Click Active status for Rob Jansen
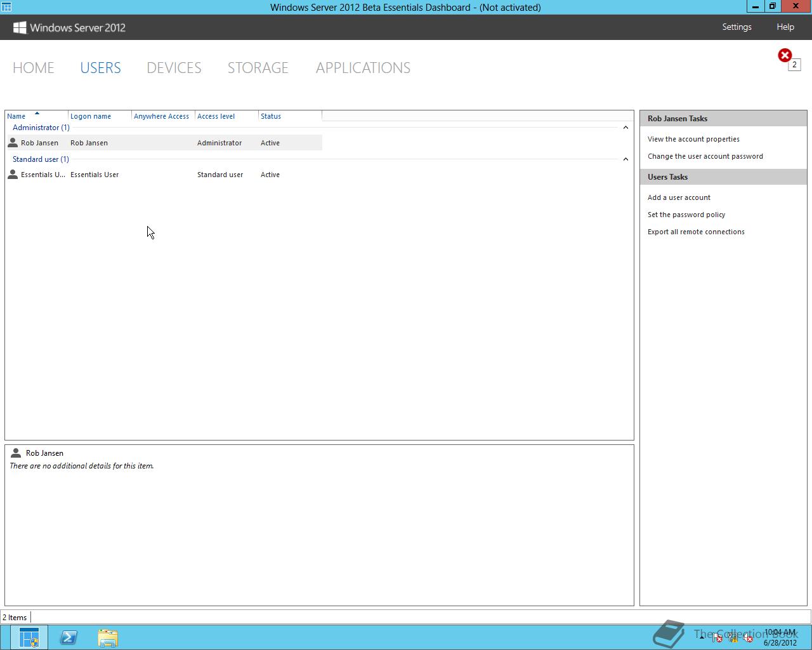Viewport: 812px width, 650px height. tap(270, 143)
